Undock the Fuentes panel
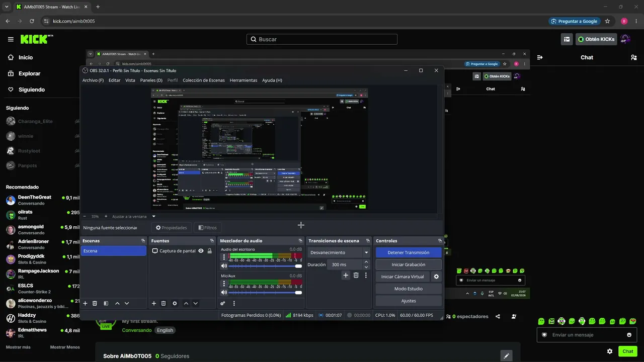 [x=212, y=241]
